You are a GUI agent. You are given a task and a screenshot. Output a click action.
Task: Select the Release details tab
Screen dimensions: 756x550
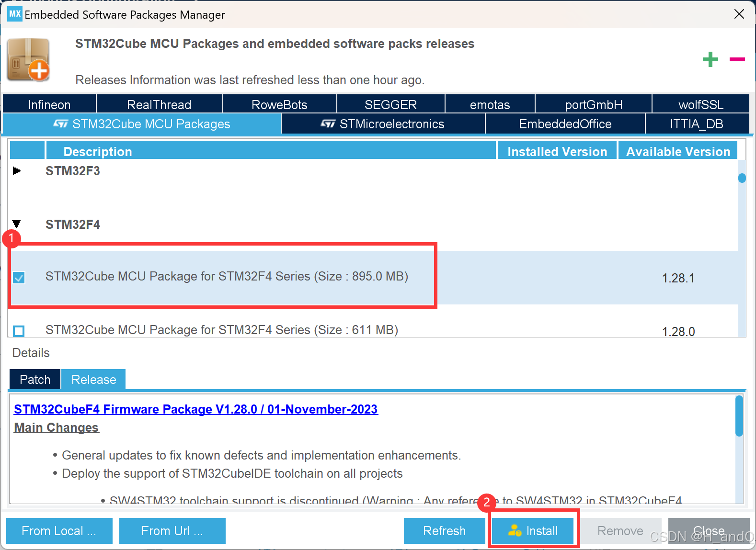(94, 380)
